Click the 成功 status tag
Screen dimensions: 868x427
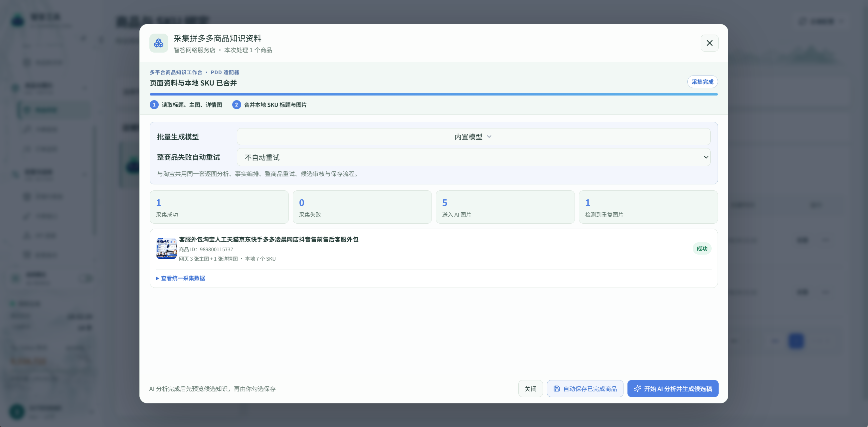702,248
